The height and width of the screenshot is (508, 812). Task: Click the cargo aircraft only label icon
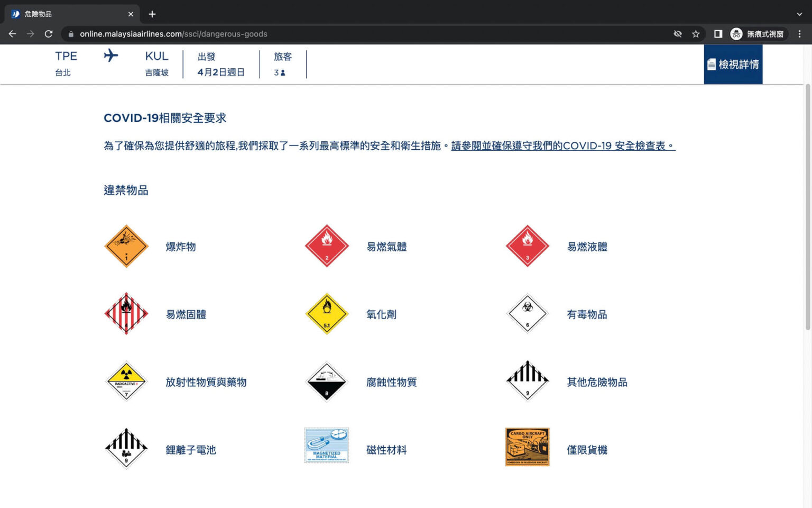point(527,447)
